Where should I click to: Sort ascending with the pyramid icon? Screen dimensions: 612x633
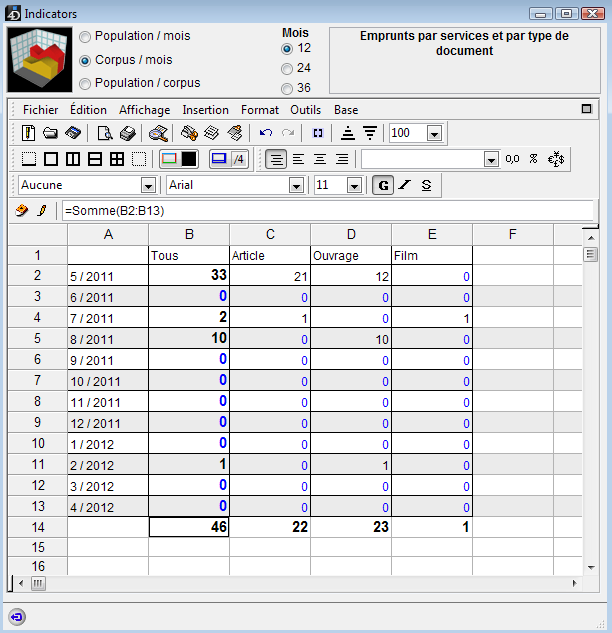coord(348,133)
